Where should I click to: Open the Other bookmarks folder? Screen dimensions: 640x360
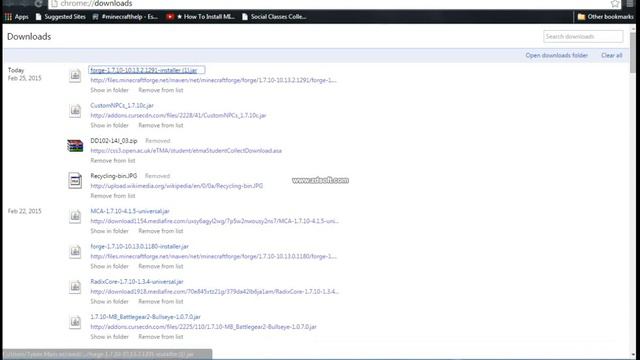[605, 17]
